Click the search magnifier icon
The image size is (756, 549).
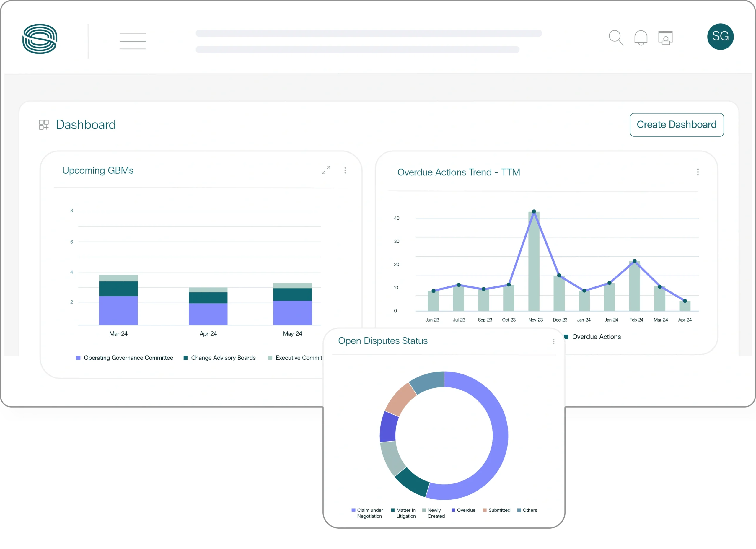tap(616, 38)
